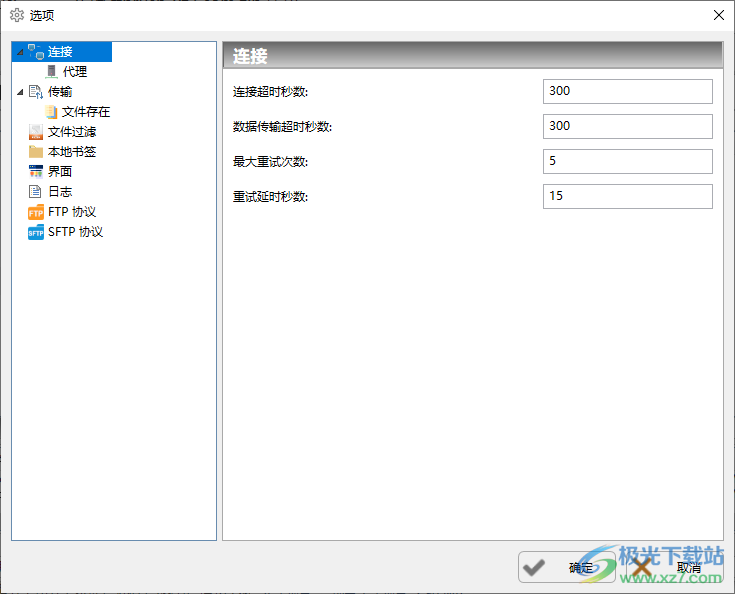
Task: Click the 数据传输超时秒数 label
Action: pyautogui.click(x=283, y=127)
